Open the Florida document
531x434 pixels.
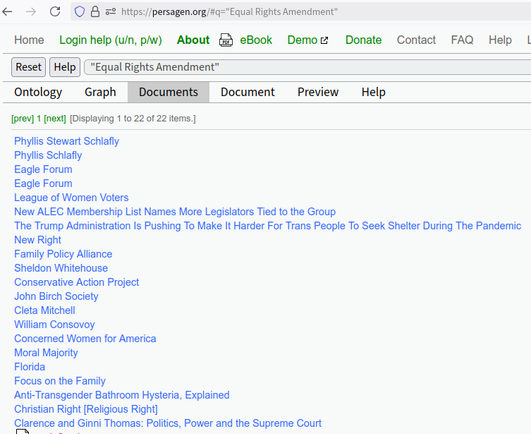tap(30, 367)
